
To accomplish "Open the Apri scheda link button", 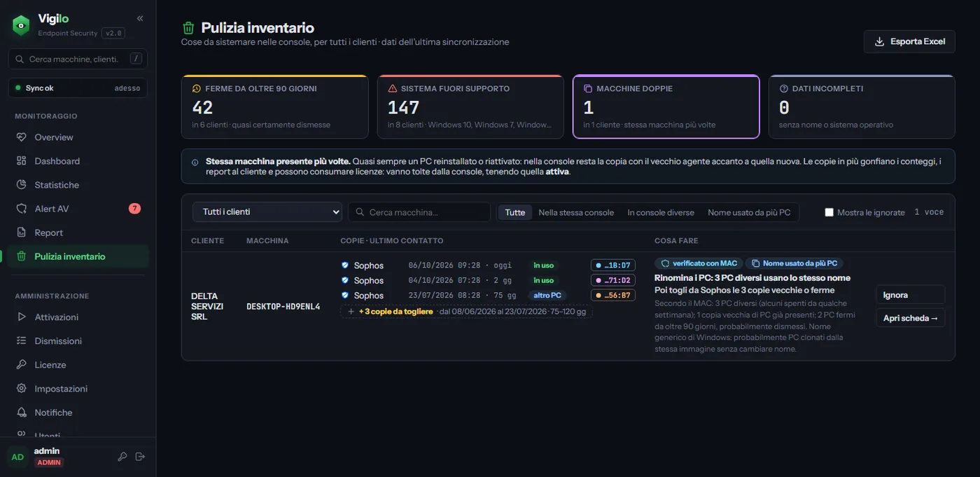I will [x=910, y=318].
